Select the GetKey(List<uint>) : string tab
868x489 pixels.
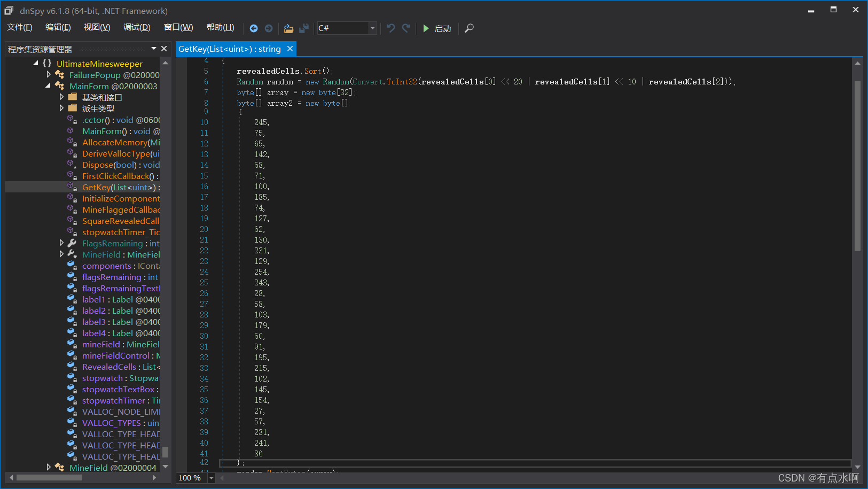pos(230,49)
